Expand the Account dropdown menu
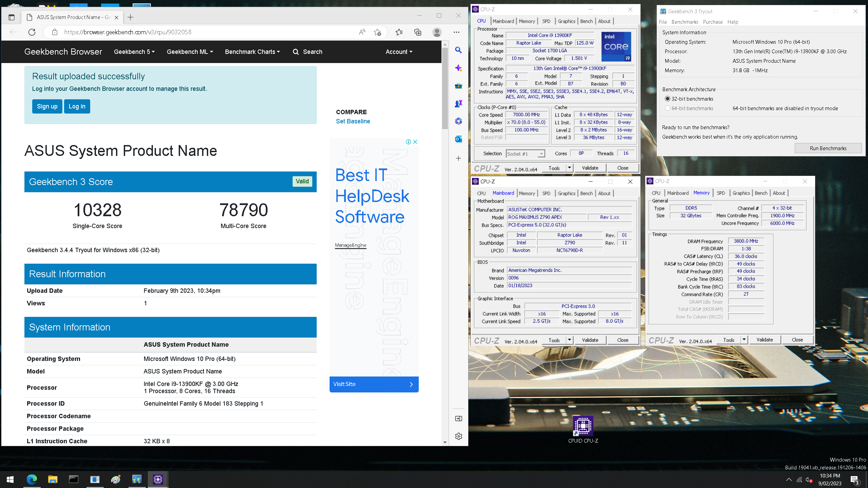 (x=399, y=52)
